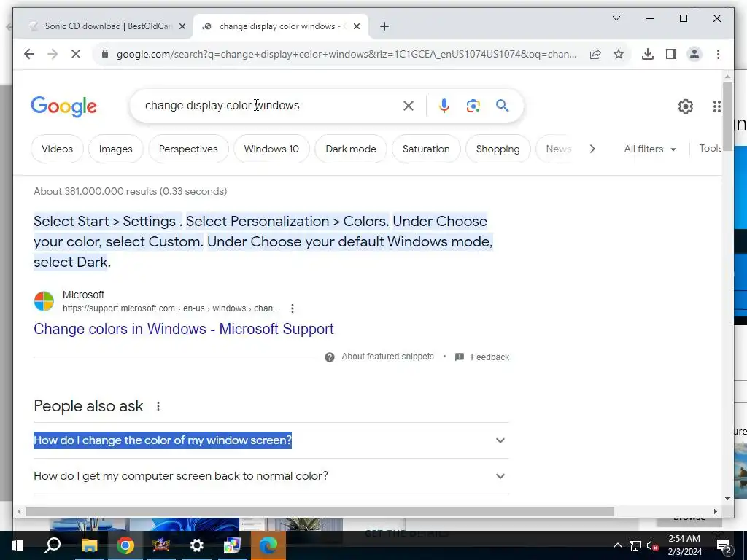Select the Windows 10 filter chip
Viewport: 747px width, 560px height.
[271, 149]
